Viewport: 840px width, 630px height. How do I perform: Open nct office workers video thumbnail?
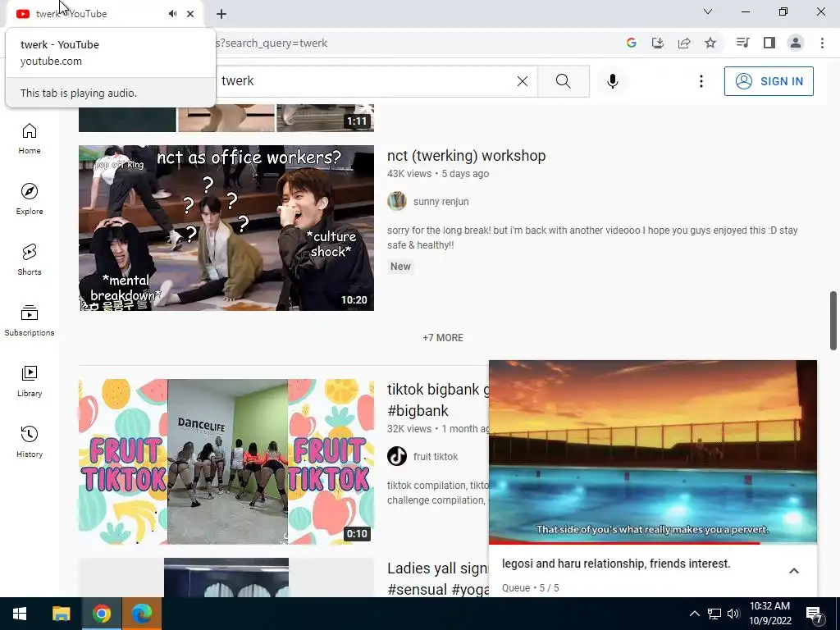pos(226,228)
